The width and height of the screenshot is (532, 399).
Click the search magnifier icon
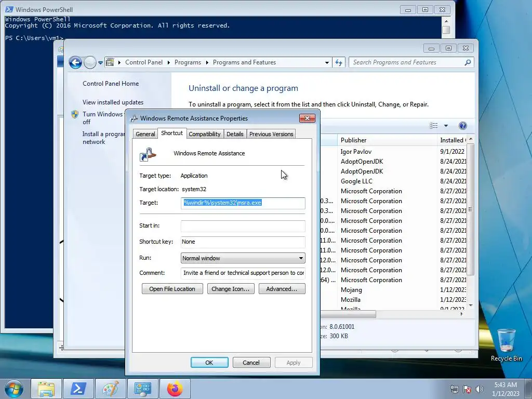(x=468, y=62)
